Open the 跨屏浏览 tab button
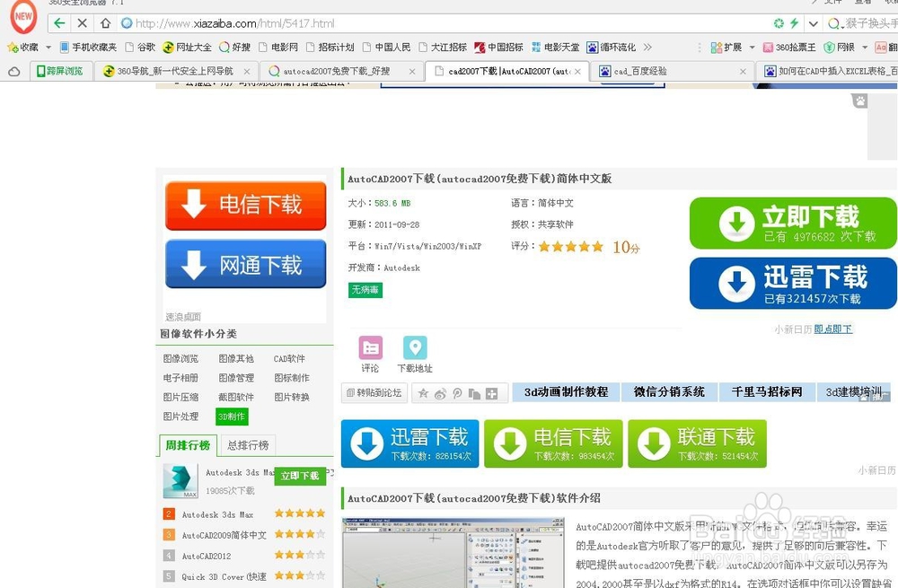898x588 pixels. (59, 71)
